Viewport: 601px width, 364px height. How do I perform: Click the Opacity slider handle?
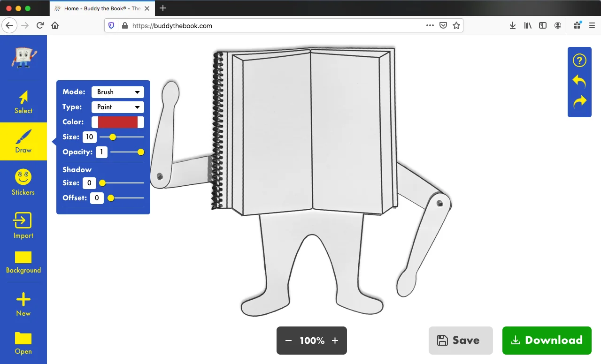coord(141,152)
